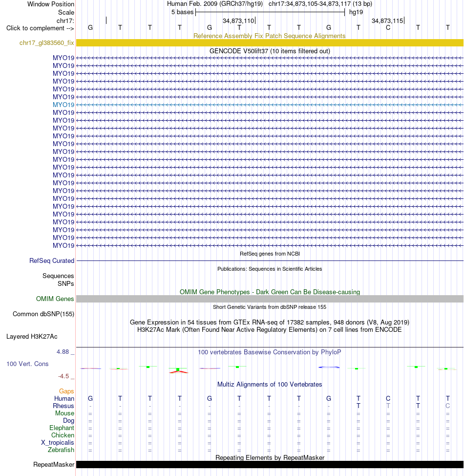464x476 pixels.
Task: Select the light-blue highlighted MYO19 transcript label
Action: 63,105
